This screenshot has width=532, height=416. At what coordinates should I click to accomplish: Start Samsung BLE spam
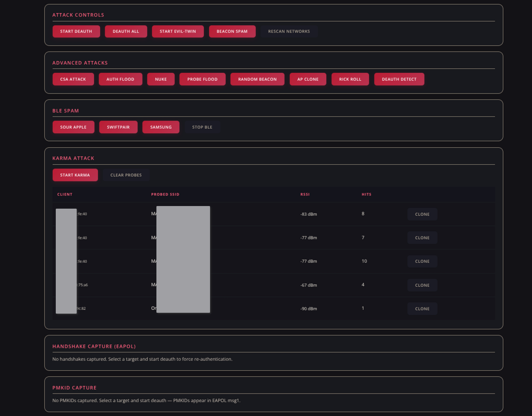pyautogui.click(x=161, y=127)
